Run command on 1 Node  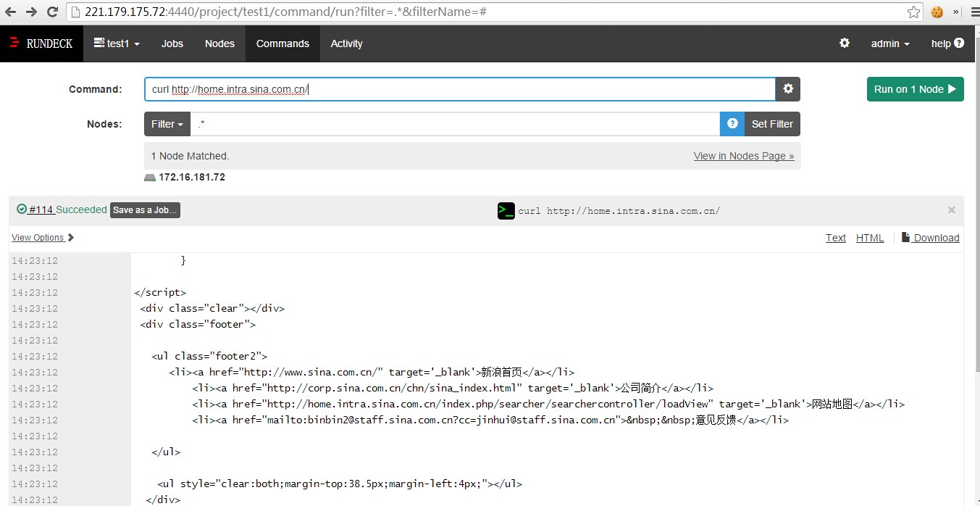(916, 89)
